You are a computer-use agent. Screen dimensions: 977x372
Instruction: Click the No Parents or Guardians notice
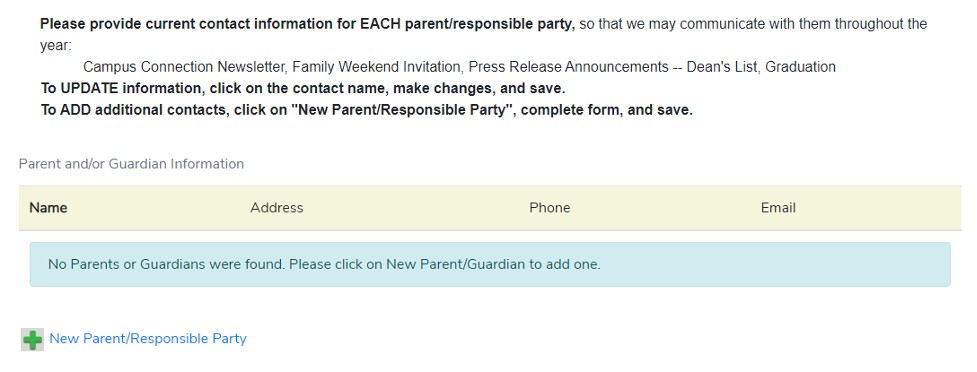pos(490,264)
